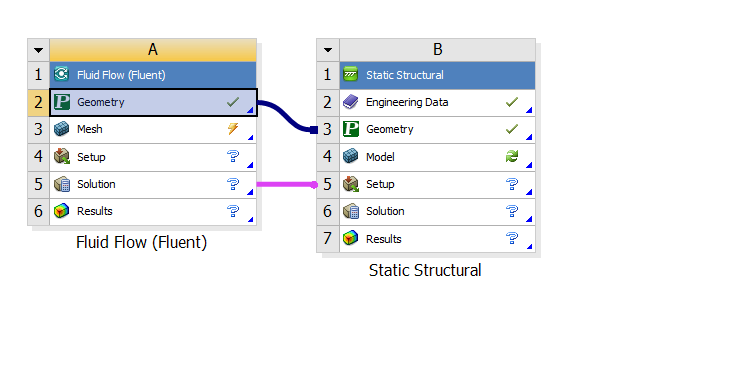749x390 pixels.
Task: Click the Setup icon in Fluid Flow system
Action: click(62, 156)
